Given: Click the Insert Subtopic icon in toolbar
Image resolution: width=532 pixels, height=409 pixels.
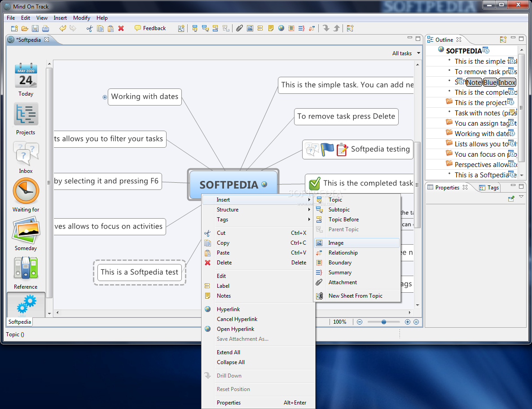Looking at the screenshot, I should 205,29.
